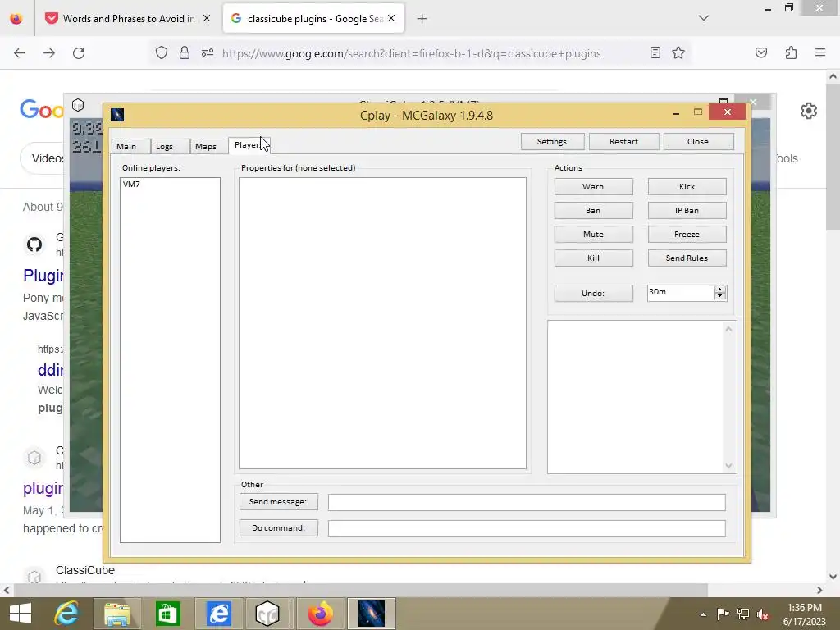Go back in Firefox
The width and height of the screenshot is (840, 630).
click(20, 53)
